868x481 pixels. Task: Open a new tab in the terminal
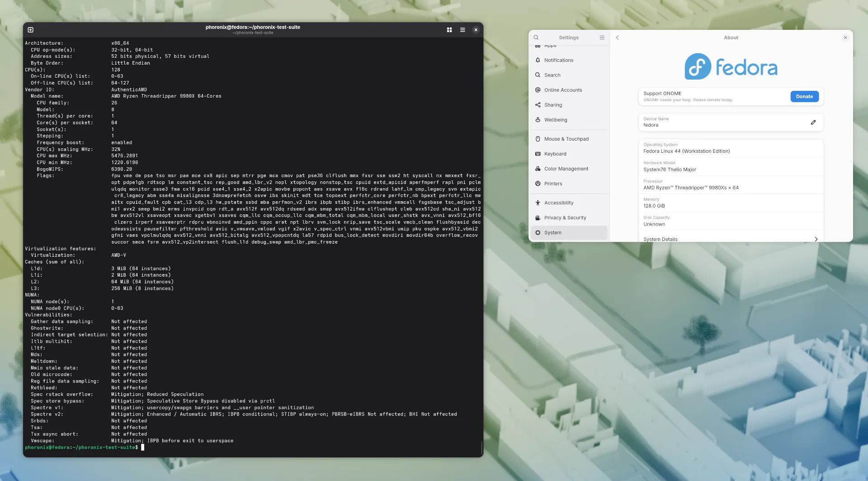click(x=31, y=30)
